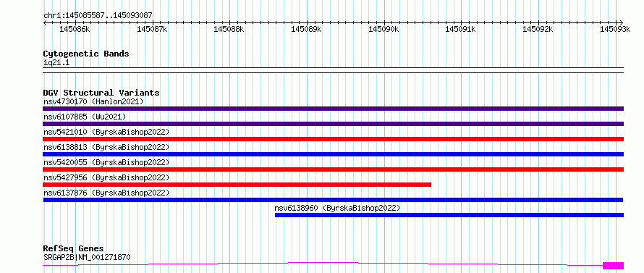Open variant label nsv5427956 (ByrskaBishop2022)
Image resolution: width=644 pixels, height=273 pixels.
point(106,177)
